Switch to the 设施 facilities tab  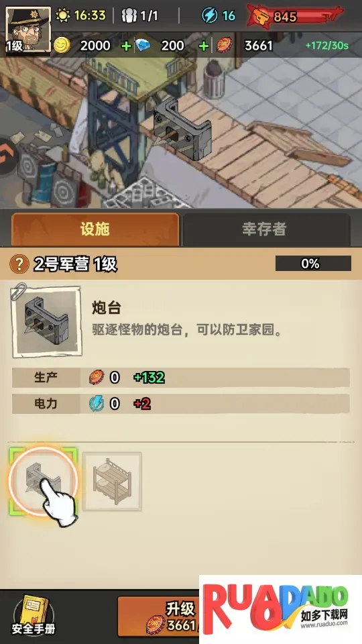pyautogui.click(x=95, y=229)
